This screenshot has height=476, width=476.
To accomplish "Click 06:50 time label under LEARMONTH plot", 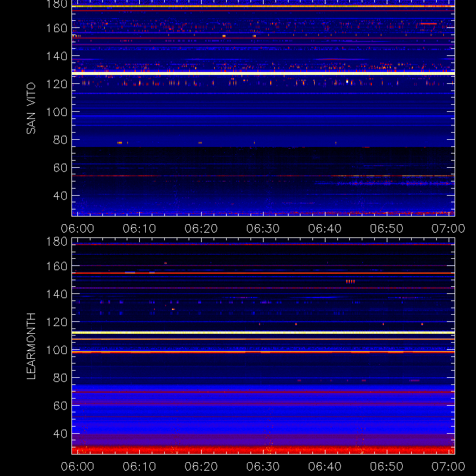I will 386,466.
